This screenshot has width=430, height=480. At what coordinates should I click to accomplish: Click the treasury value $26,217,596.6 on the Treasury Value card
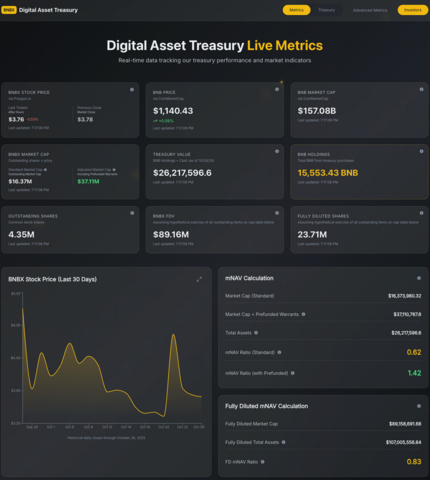point(182,173)
